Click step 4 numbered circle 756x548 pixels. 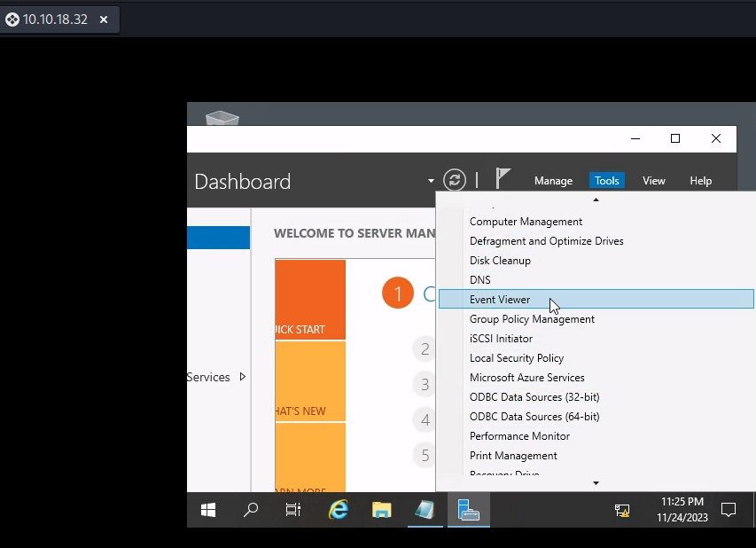pyautogui.click(x=425, y=419)
